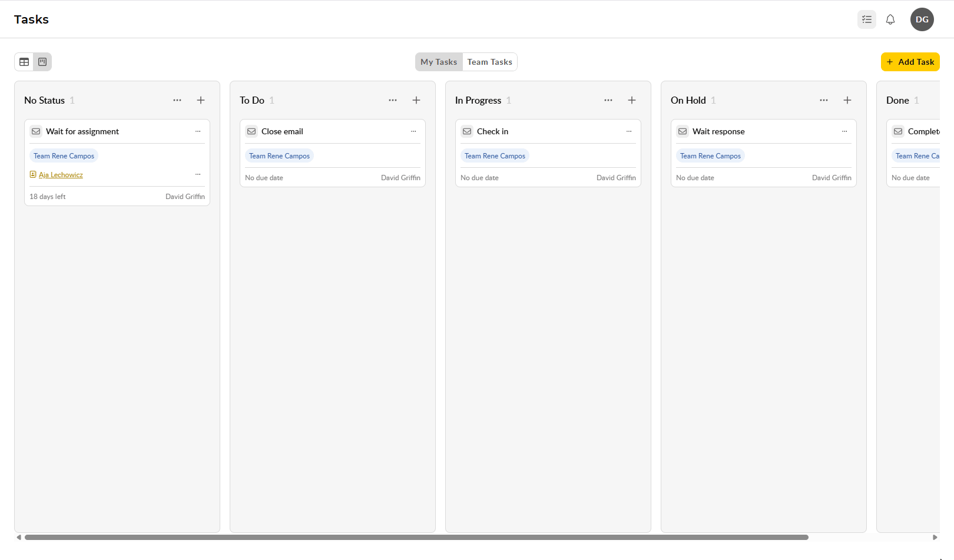Click Team Rene Campos tag on Wait for assignment

[x=64, y=156]
